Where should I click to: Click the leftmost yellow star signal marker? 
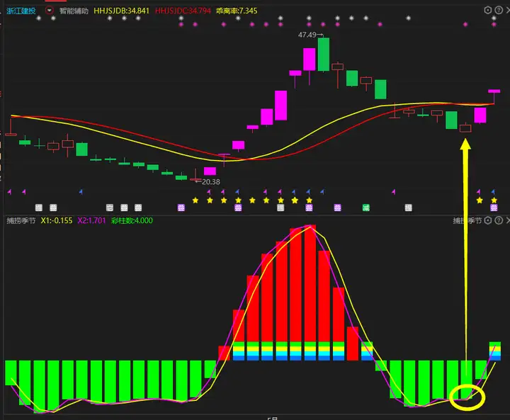[195, 200]
